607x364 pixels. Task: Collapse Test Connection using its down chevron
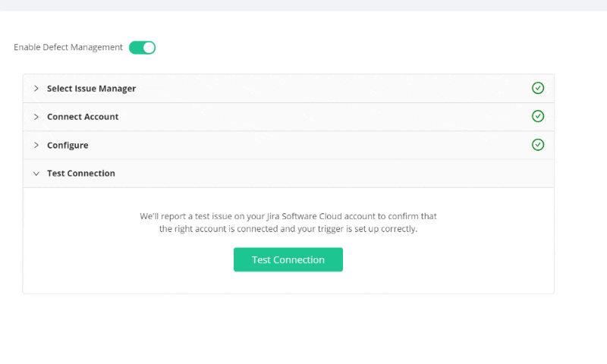click(x=36, y=174)
